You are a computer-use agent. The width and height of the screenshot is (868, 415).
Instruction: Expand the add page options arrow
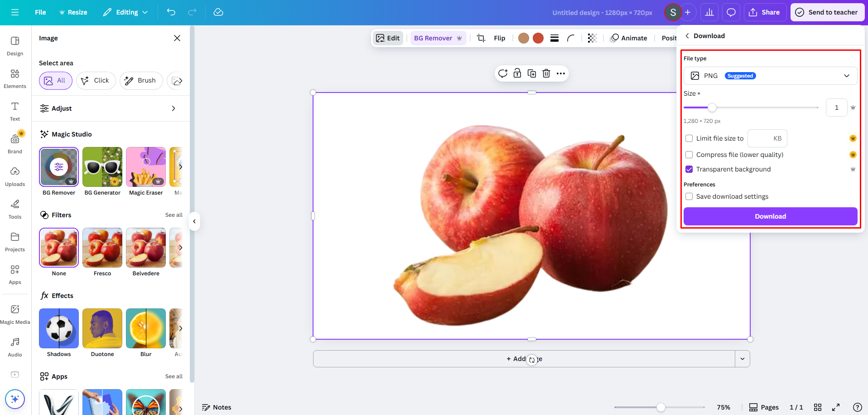pos(743,359)
